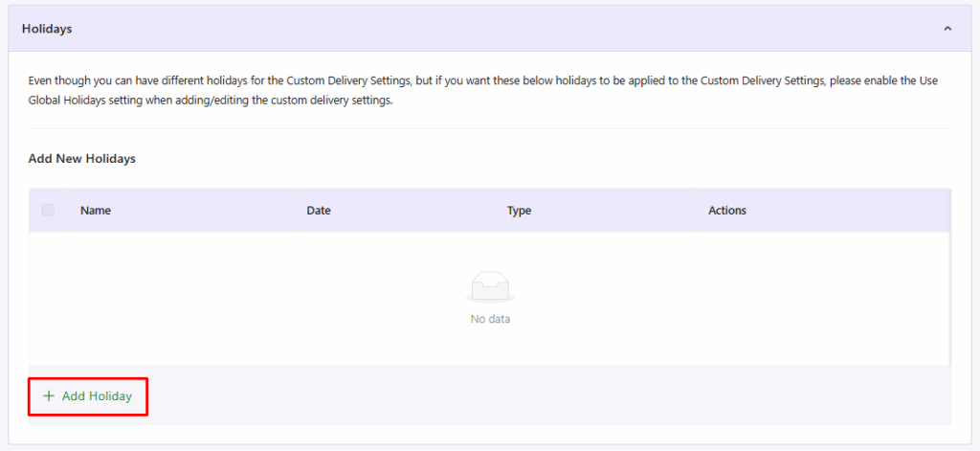Click the Name column header

click(96, 211)
